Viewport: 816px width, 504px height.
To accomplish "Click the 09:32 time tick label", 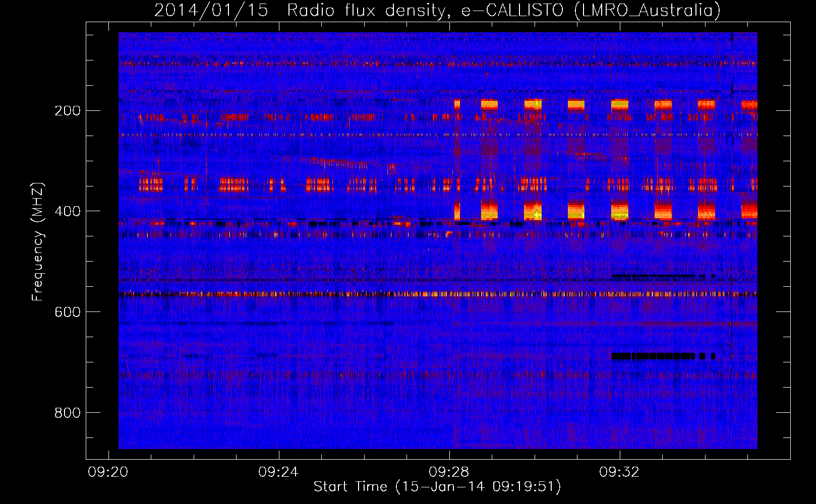I will pos(619,472).
